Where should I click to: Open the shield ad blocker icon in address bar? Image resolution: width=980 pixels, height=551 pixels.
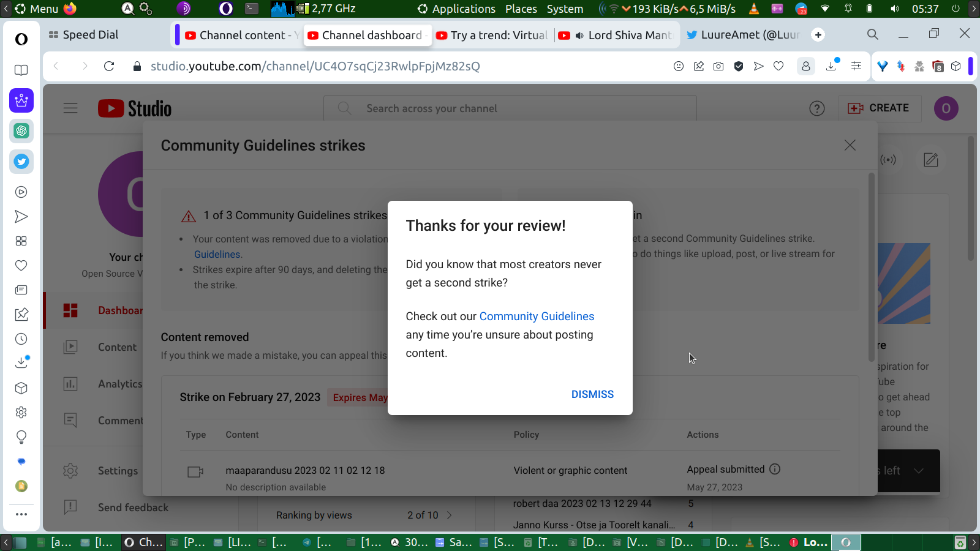(739, 66)
